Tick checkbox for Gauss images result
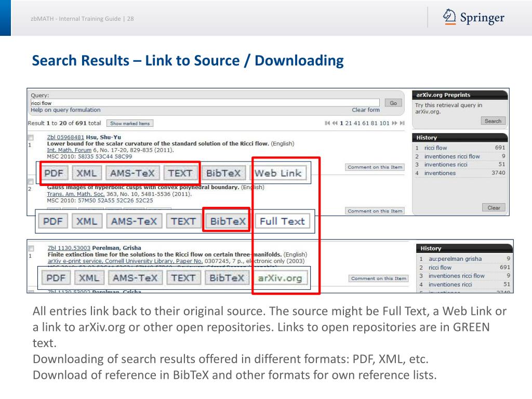532x399 pixels. pyautogui.click(x=31, y=181)
